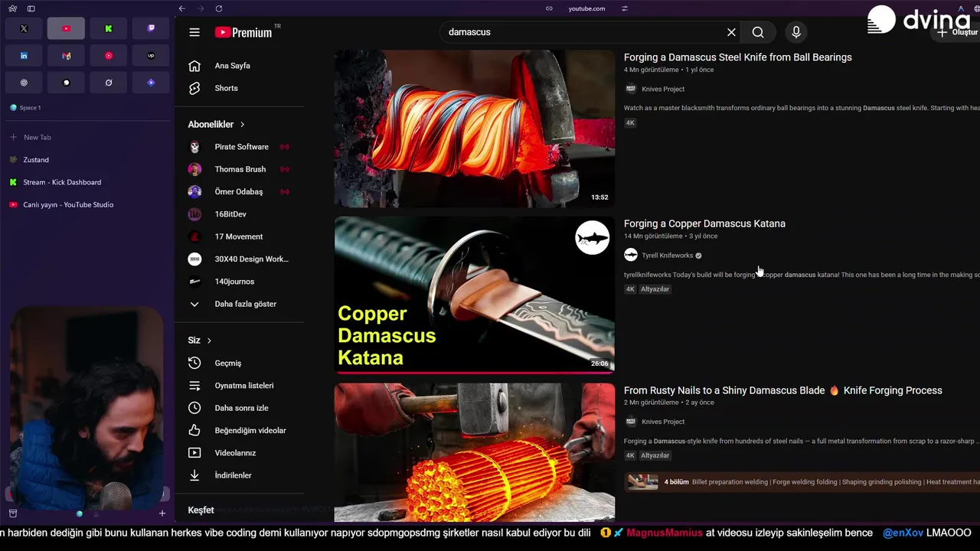This screenshot has width=980, height=551.
Task: Open the Twitch pinned tab
Action: tap(151, 28)
